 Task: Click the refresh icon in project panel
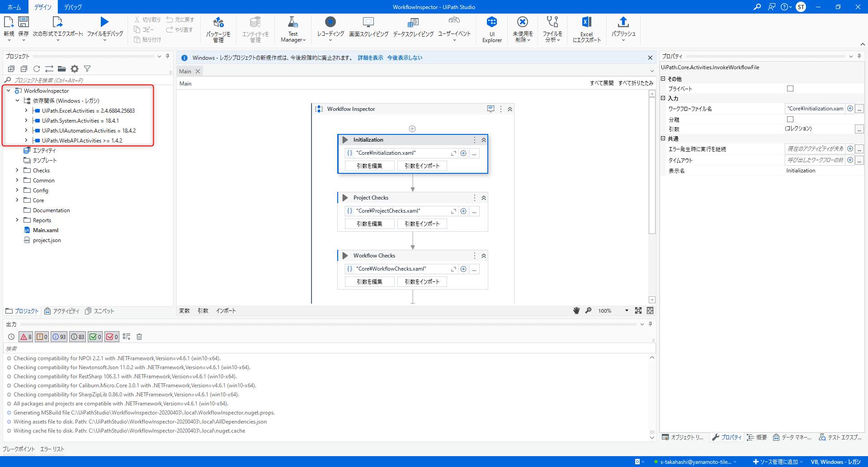[x=37, y=69]
